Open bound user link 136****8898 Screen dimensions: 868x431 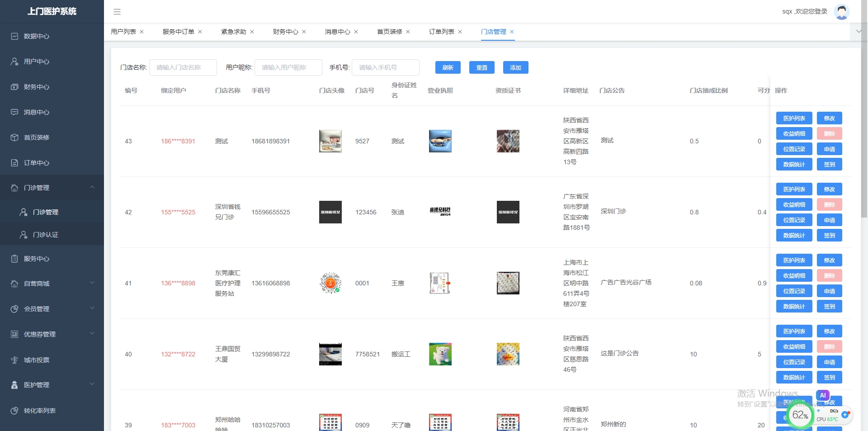coord(178,283)
